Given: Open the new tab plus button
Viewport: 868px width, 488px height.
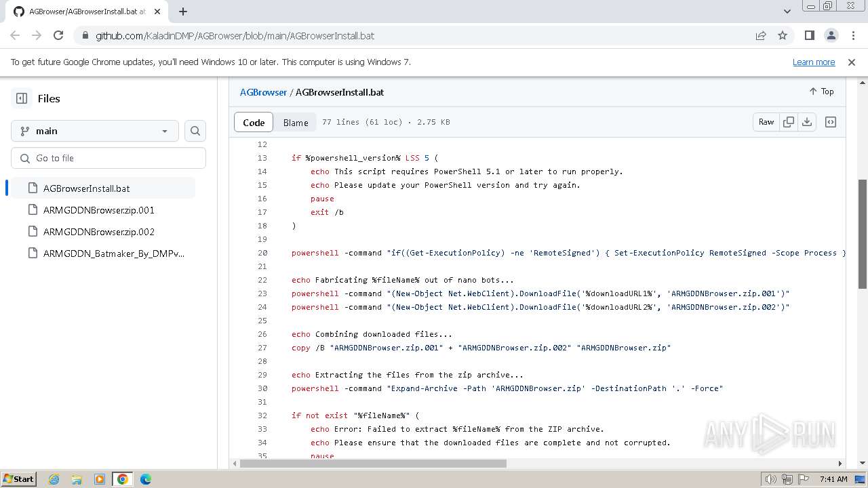Looking at the screenshot, I should (x=183, y=12).
